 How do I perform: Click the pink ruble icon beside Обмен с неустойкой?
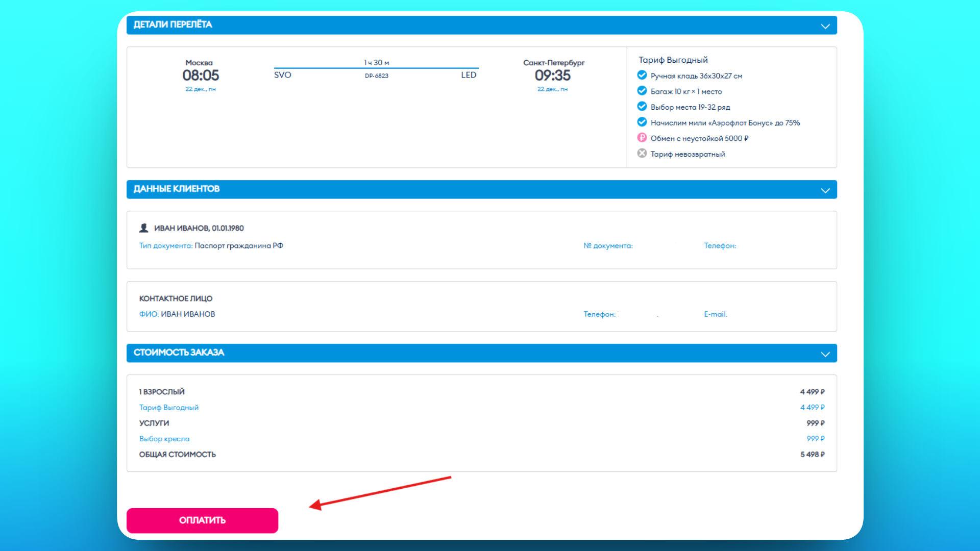(x=642, y=138)
